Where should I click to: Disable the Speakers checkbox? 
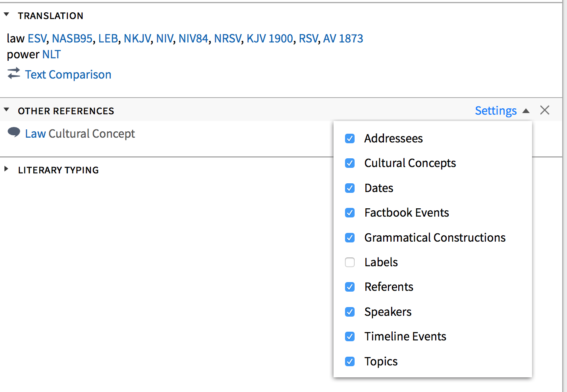350,312
